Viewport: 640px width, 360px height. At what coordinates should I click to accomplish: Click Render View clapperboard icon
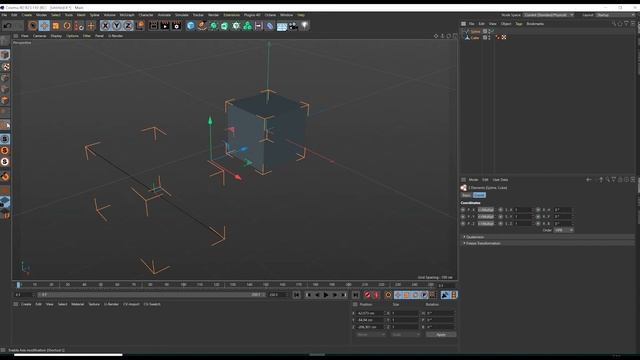coord(153,26)
